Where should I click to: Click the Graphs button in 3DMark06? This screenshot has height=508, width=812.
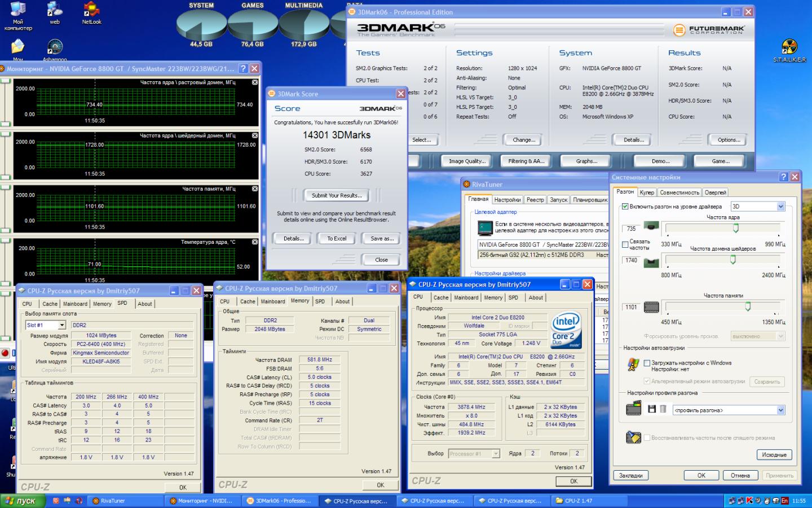(x=586, y=161)
